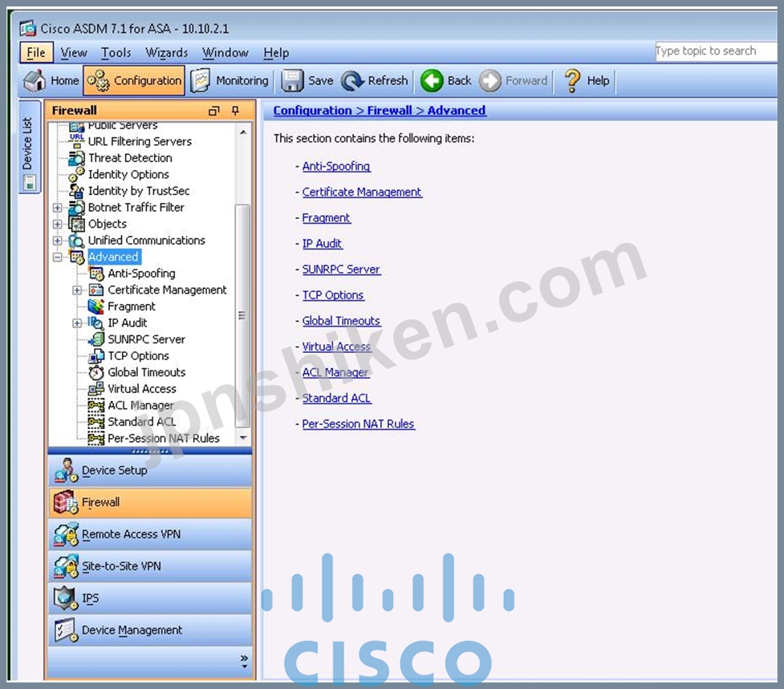Open the File menu
The width and height of the screenshot is (784, 689).
pyautogui.click(x=36, y=52)
